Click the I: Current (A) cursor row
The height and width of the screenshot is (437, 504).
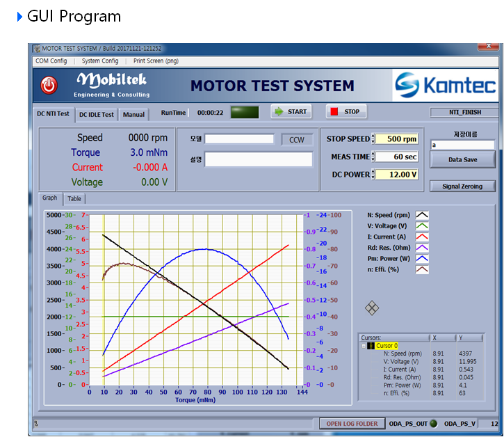(421, 370)
